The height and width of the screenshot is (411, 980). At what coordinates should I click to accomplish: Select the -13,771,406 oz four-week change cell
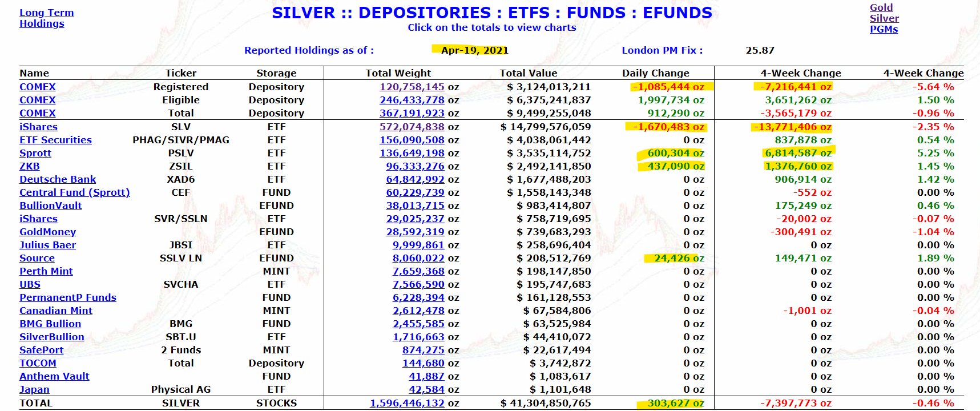point(792,127)
